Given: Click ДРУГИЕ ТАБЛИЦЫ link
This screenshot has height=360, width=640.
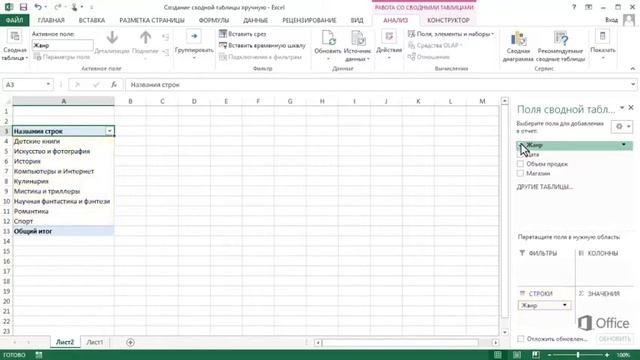Looking at the screenshot, I should pyautogui.click(x=544, y=187).
